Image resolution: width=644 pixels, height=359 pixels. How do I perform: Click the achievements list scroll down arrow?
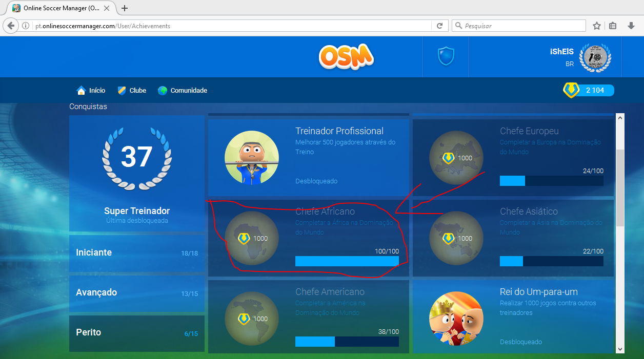tap(620, 349)
